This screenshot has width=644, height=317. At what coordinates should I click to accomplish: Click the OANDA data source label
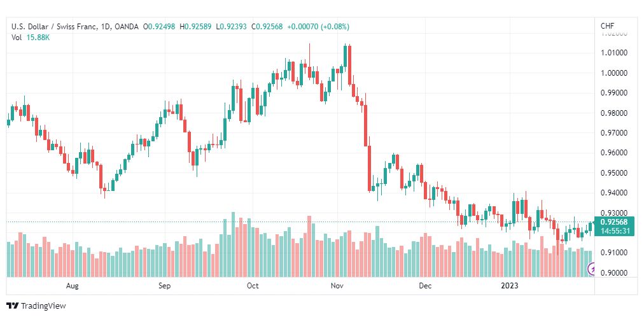tap(127, 27)
